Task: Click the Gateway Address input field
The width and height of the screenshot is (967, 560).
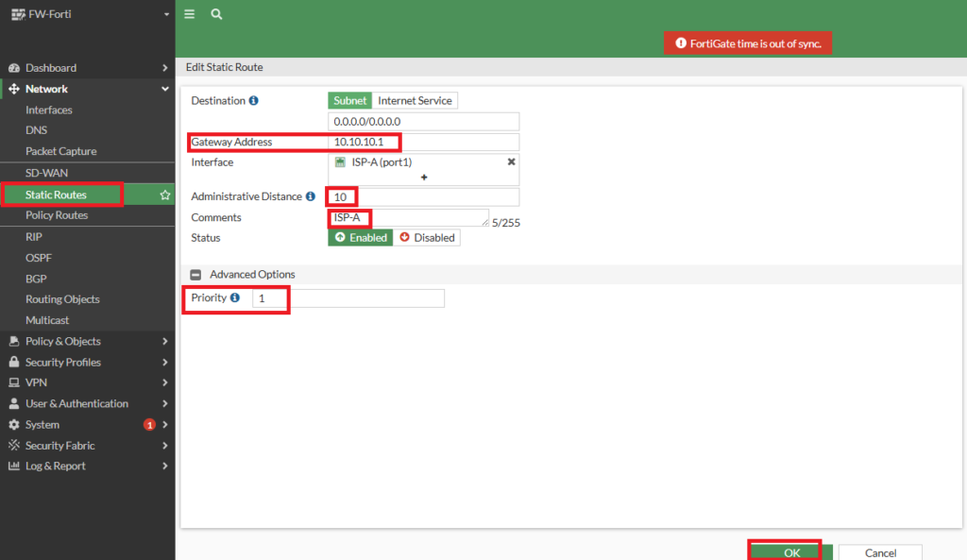Action: pyautogui.click(x=423, y=142)
